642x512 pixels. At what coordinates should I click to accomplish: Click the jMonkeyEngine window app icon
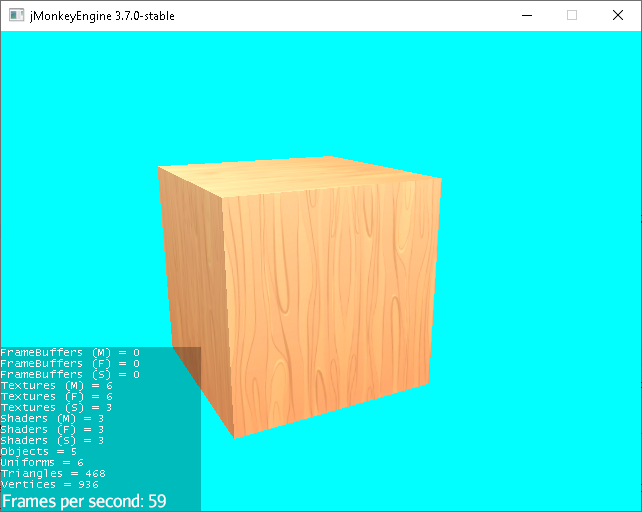pos(16,15)
